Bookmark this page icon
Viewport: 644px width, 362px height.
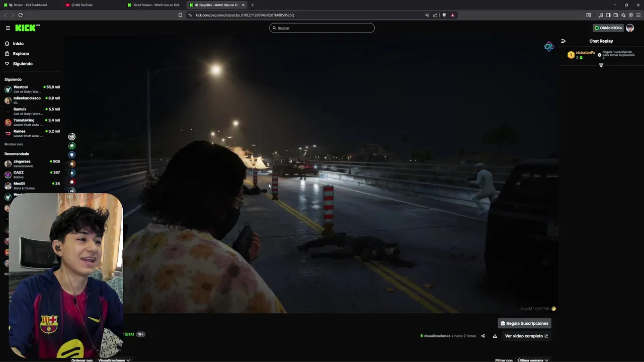click(x=180, y=15)
